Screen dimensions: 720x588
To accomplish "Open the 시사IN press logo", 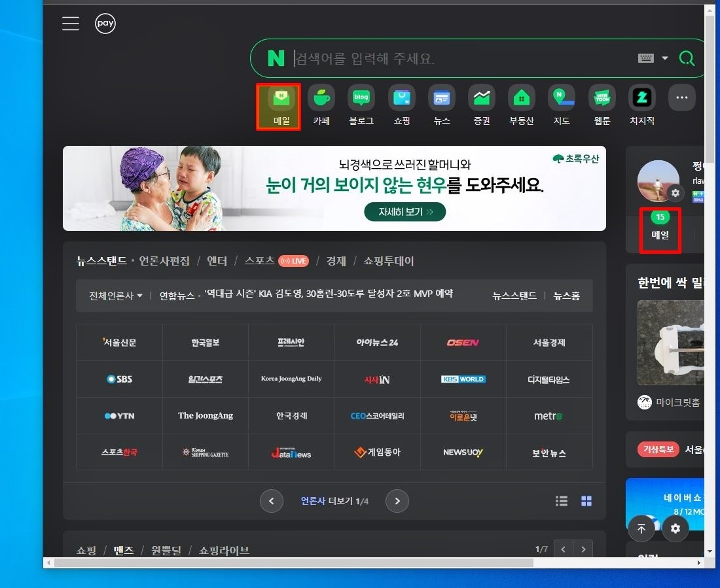I will click(x=377, y=379).
